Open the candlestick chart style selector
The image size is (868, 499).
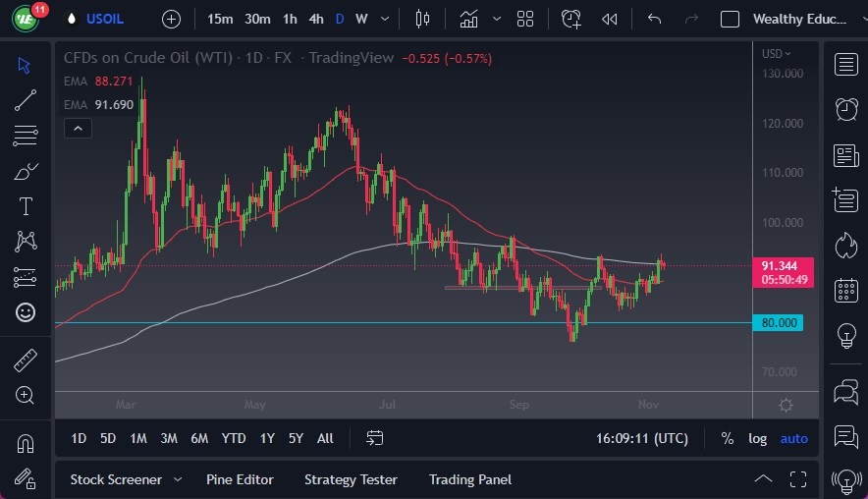[x=423, y=19]
